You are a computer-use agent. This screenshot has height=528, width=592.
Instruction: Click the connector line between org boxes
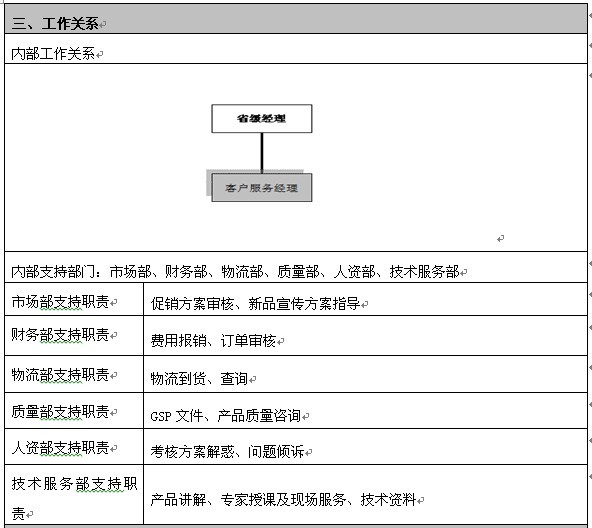(x=262, y=153)
